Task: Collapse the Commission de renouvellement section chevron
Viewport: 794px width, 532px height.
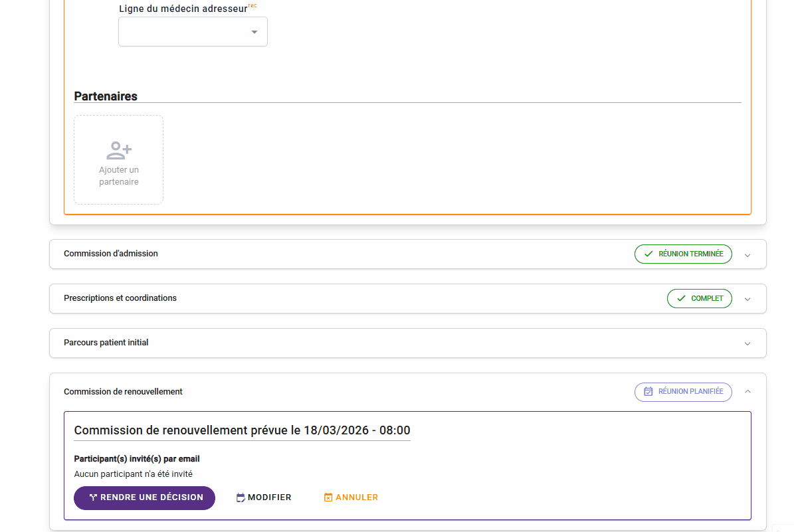Action: (747, 392)
